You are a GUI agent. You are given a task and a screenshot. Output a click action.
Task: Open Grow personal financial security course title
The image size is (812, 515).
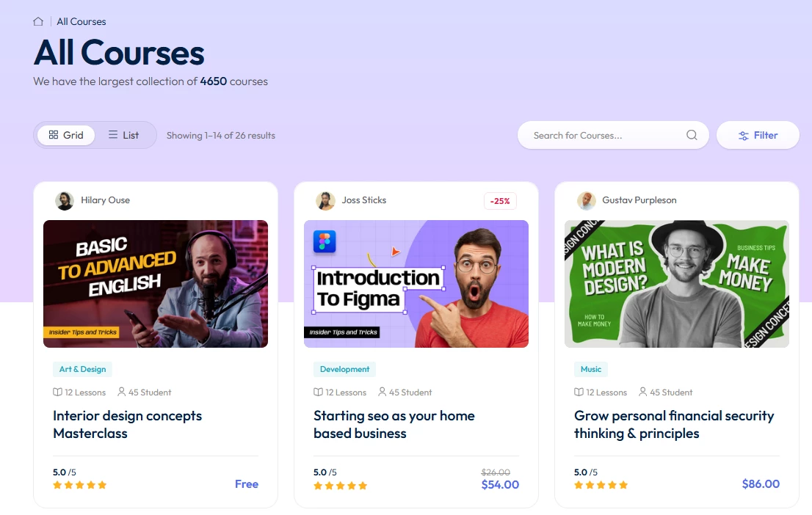[x=674, y=425]
